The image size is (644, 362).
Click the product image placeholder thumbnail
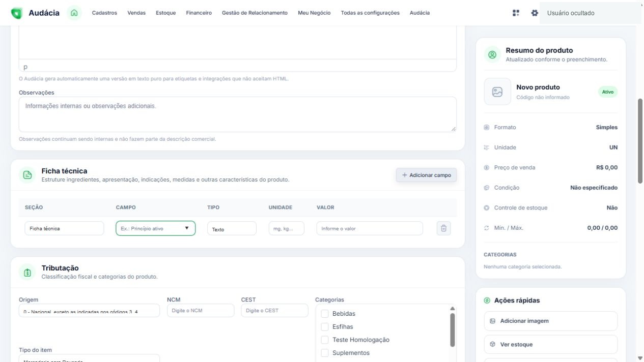497,92
